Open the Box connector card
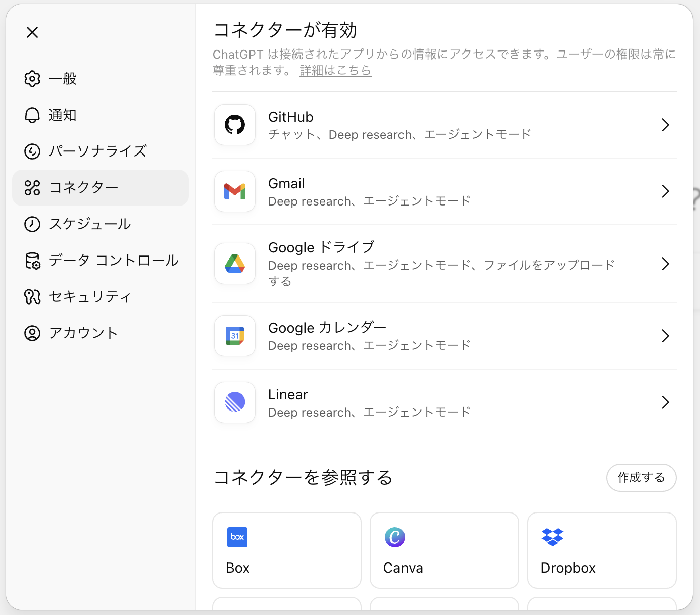Viewport: 700px width, 615px height. (287, 550)
